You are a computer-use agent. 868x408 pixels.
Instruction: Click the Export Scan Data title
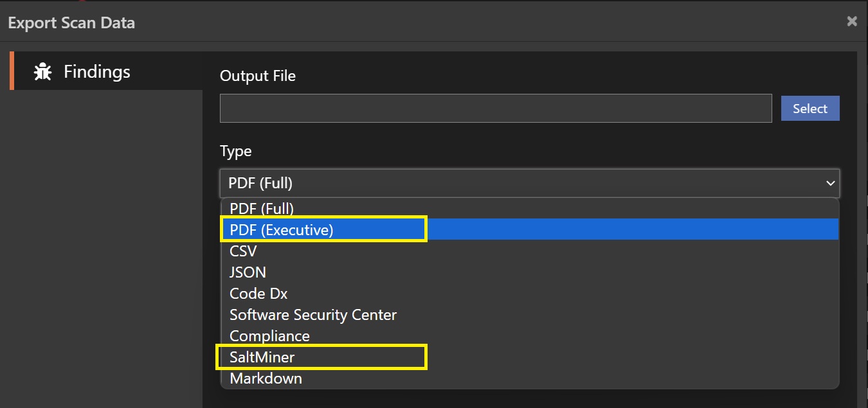71,23
